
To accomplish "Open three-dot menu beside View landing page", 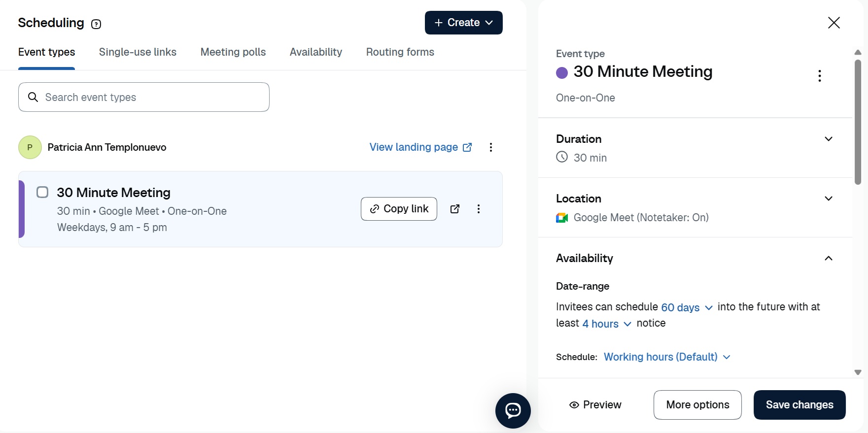I will (x=491, y=147).
